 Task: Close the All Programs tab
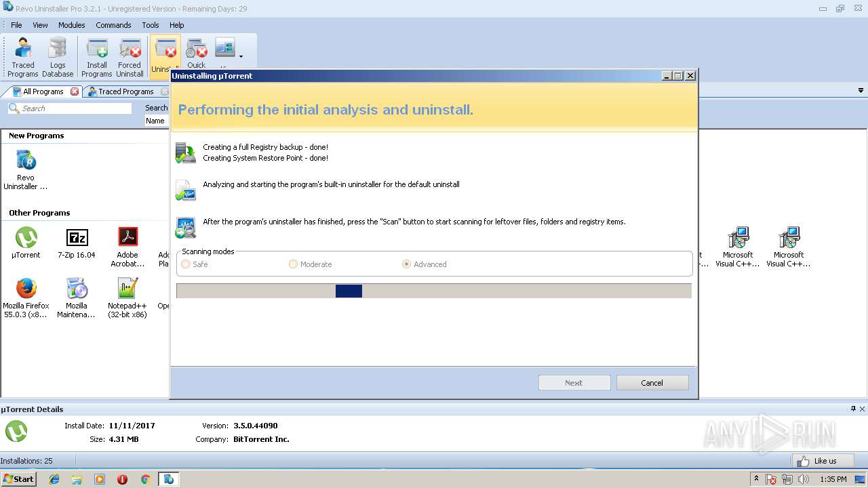pyautogui.click(x=75, y=91)
